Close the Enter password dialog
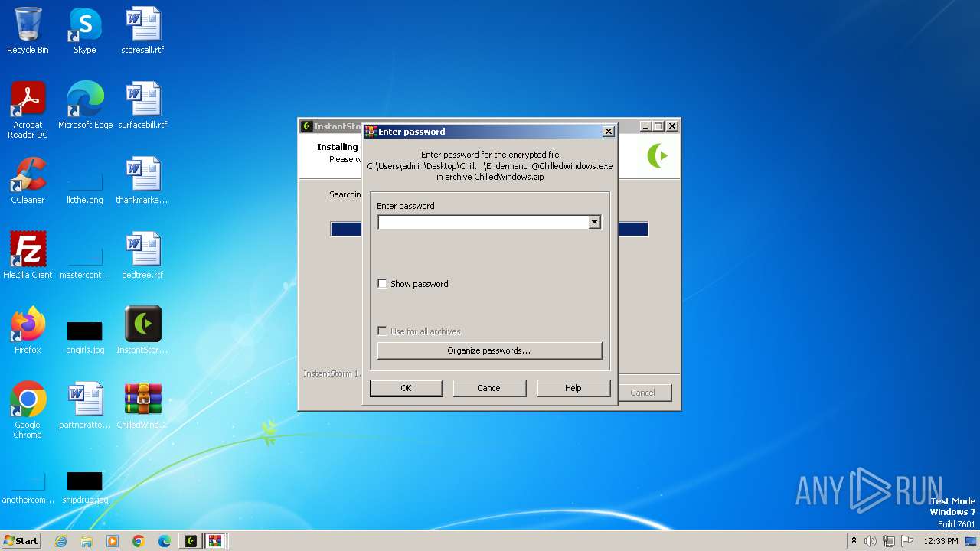 pyautogui.click(x=609, y=132)
